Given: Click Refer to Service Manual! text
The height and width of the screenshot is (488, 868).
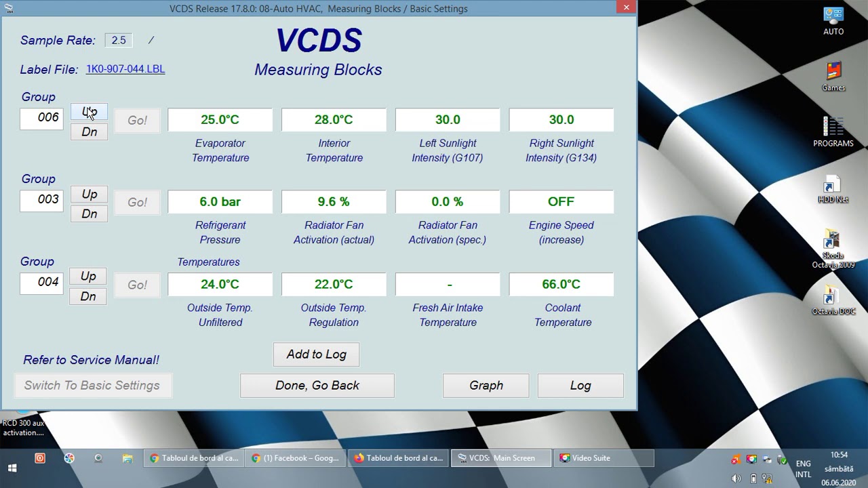Looking at the screenshot, I should point(92,360).
